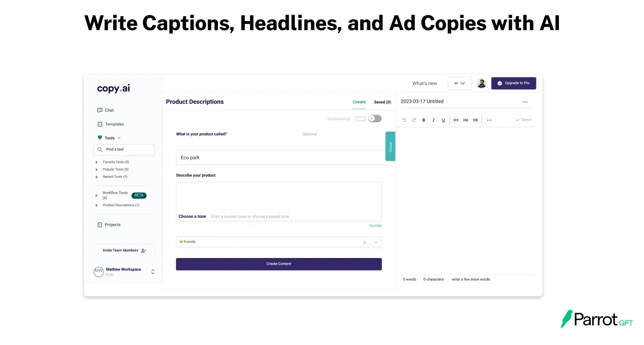
Task: Click the Redo icon in editor
Action: pyautogui.click(x=414, y=120)
